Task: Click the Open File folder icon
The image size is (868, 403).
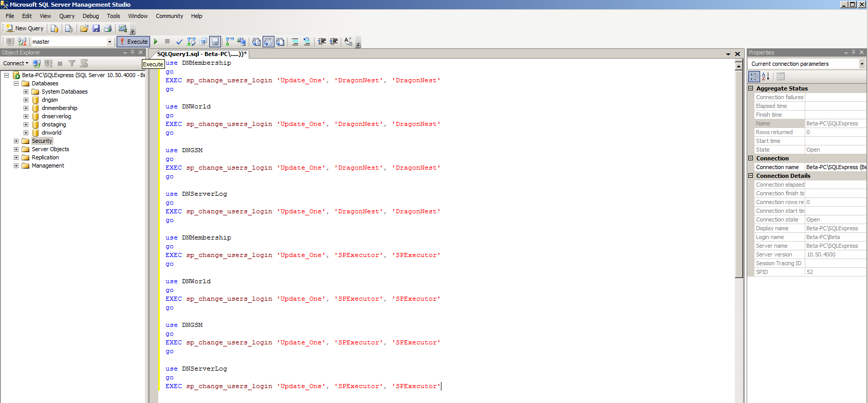Action: coord(84,28)
